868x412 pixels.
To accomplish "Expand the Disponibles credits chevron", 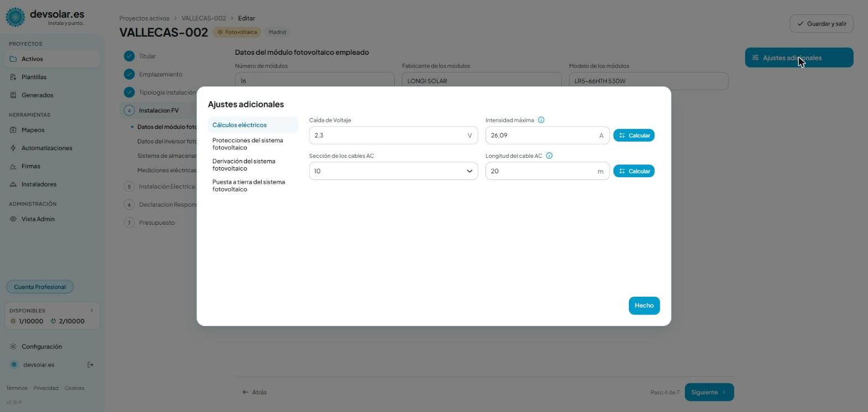I will coord(92,311).
